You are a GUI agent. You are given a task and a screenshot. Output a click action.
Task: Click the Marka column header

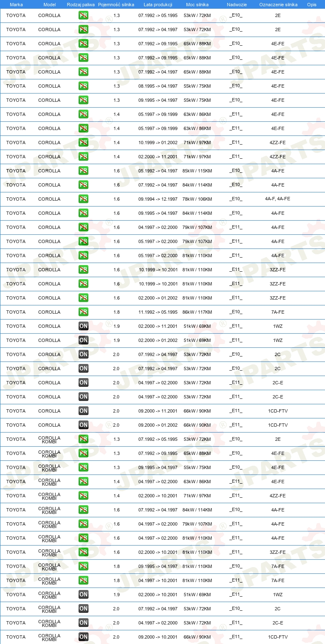click(x=16, y=5)
